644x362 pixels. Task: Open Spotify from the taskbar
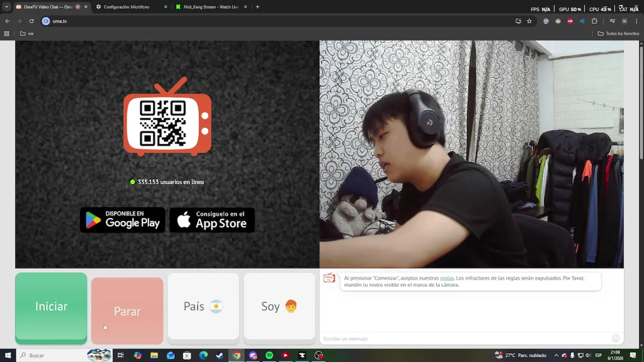pos(269,355)
